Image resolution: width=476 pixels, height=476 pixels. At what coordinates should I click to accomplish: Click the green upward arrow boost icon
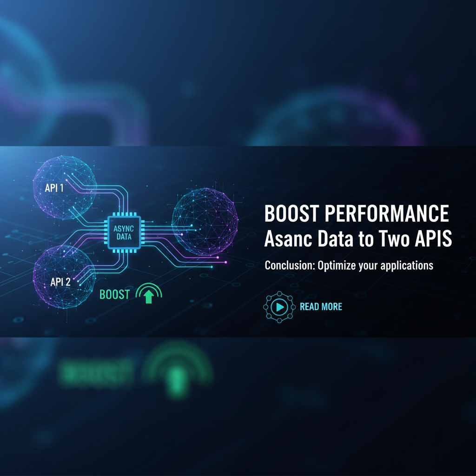tap(148, 296)
